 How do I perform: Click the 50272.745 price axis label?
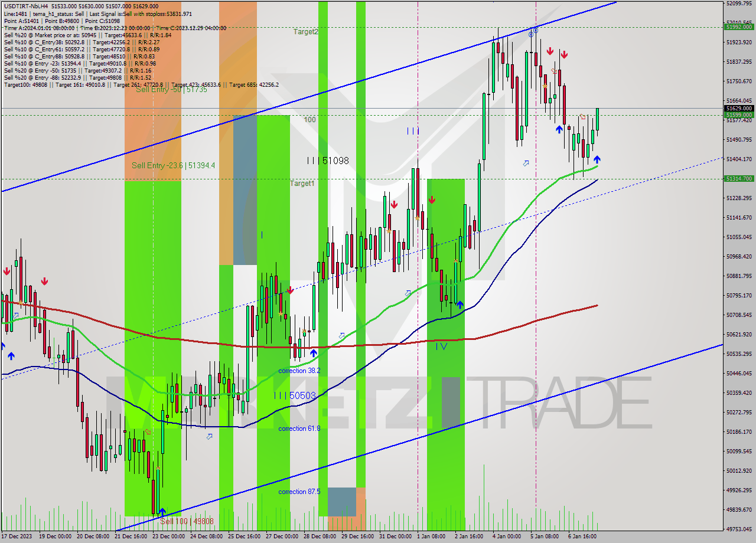click(x=739, y=412)
